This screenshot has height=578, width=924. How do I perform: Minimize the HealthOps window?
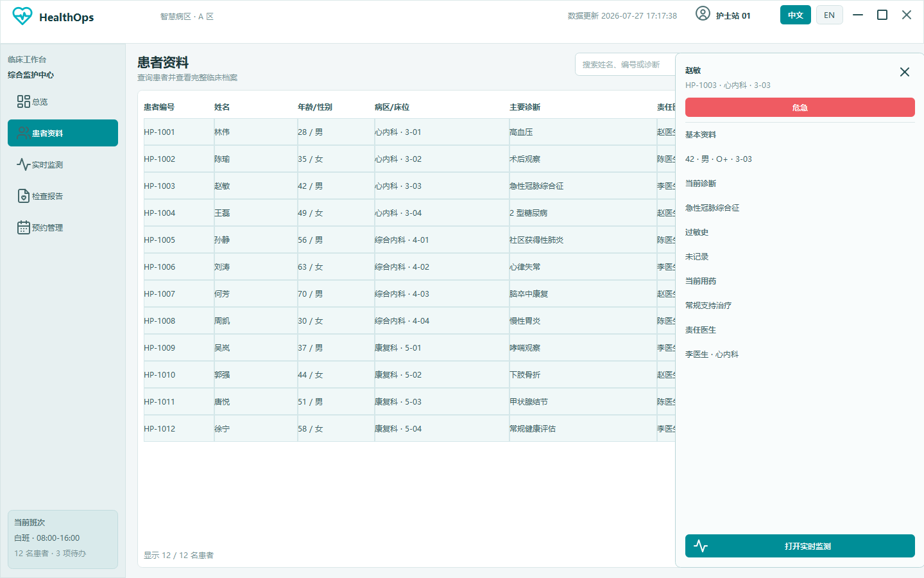pos(858,15)
